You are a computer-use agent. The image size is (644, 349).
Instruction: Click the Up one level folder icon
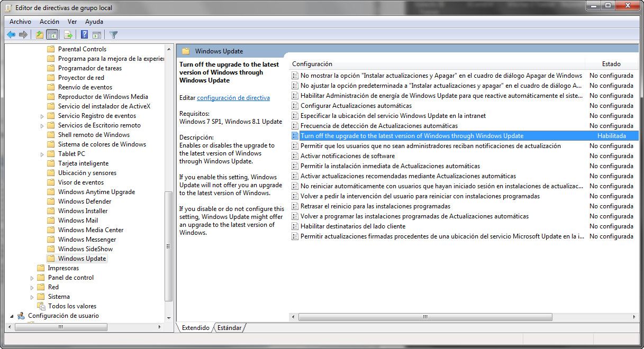39,35
